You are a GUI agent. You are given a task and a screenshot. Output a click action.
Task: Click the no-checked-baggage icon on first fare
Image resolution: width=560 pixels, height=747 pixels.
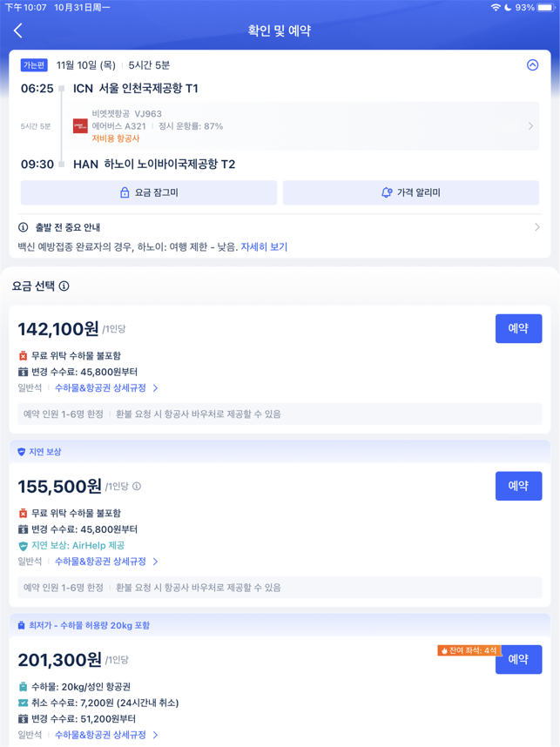point(23,356)
